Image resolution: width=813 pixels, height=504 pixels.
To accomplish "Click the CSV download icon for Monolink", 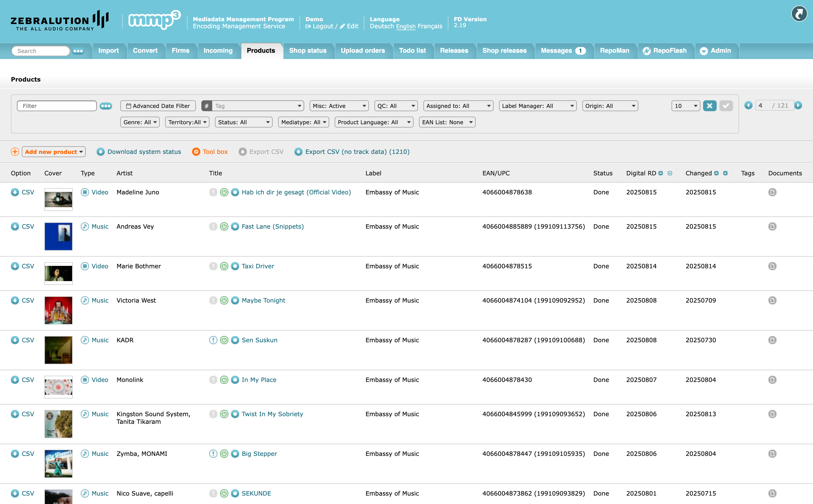I will point(15,380).
